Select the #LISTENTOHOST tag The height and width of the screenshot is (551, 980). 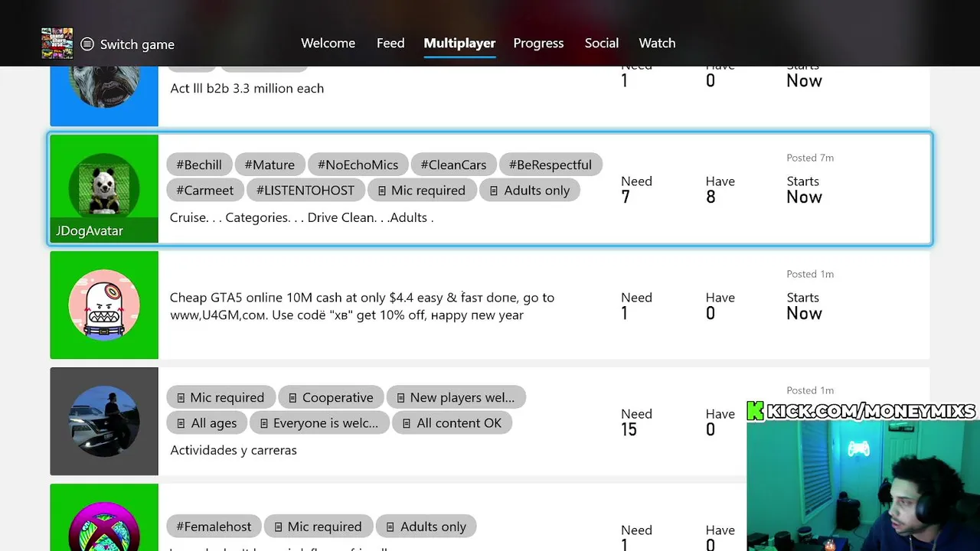pyautogui.click(x=305, y=190)
